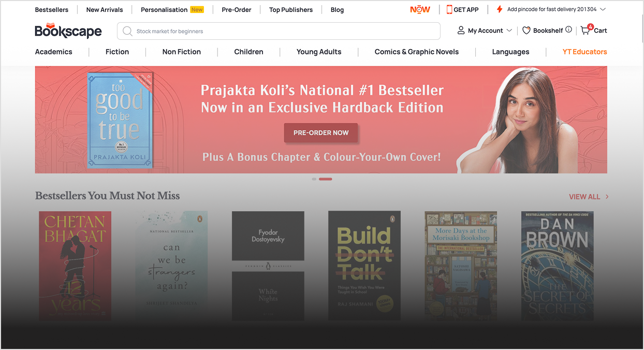The width and height of the screenshot is (644, 350).
Task: Click the NOW fast delivery logo
Action: tap(420, 9)
